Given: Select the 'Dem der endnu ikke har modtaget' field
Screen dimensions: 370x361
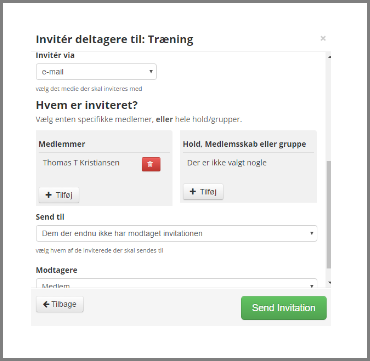Looking at the screenshot, I should point(177,233).
